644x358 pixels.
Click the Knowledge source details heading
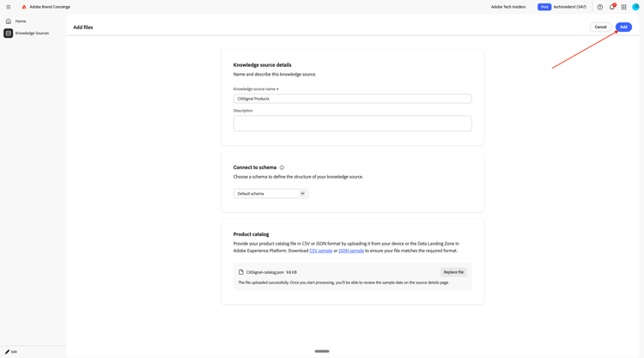(x=262, y=65)
